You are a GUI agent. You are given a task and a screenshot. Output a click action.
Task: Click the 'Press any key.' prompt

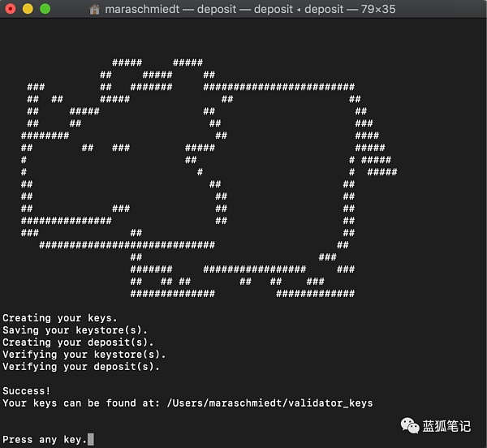[x=43, y=439]
